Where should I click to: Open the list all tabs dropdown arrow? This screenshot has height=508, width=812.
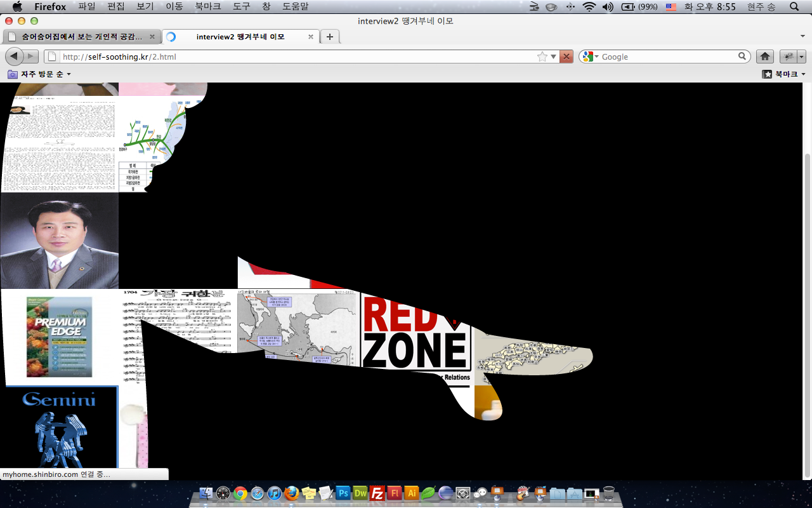click(x=802, y=37)
